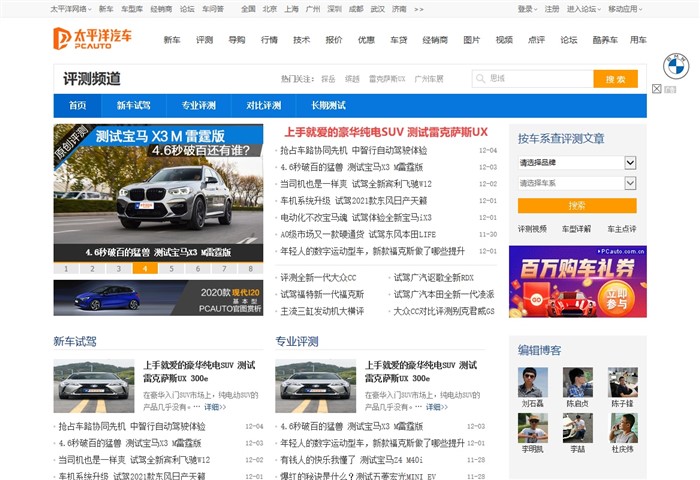Open 新车试驾 section heading
This screenshot has height=480, width=700.
pos(75,342)
